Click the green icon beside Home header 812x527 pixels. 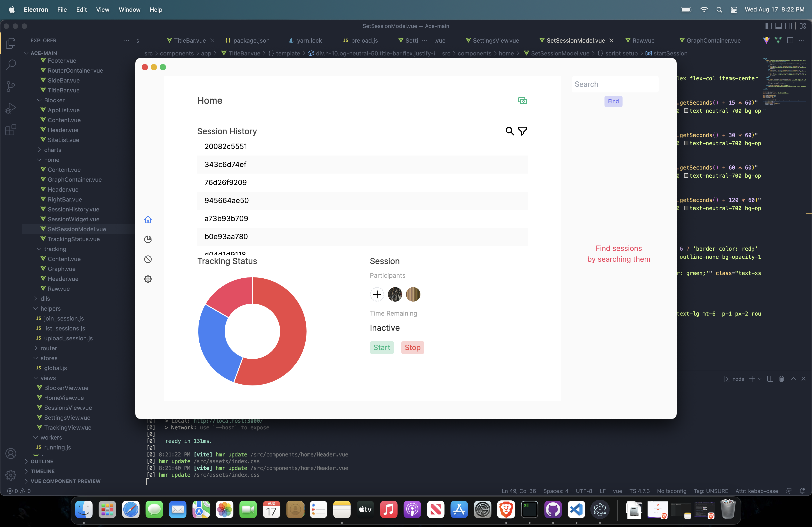522,101
